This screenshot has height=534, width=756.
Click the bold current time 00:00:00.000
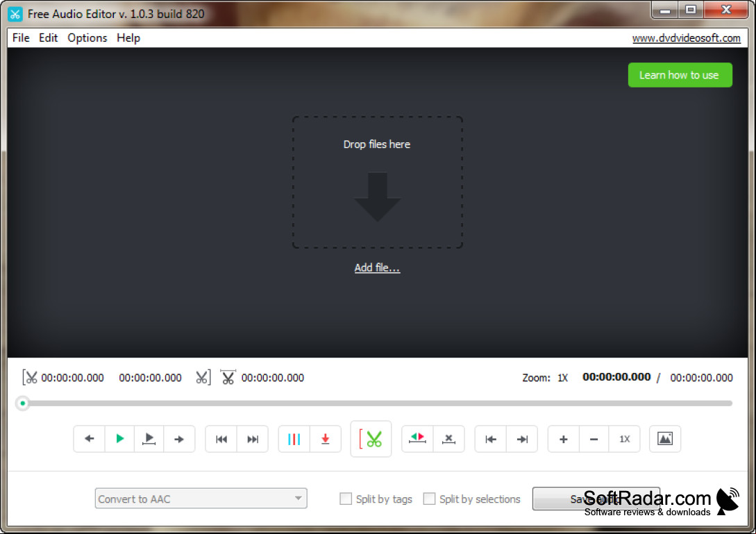click(616, 377)
